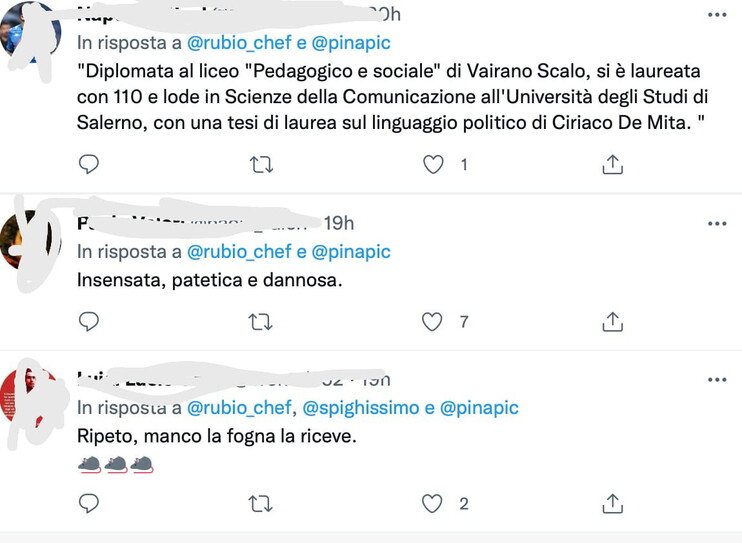Reply to the "Ripeto, manco la fogna" tweet
The image size is (742, 543).
pos(89,503)
